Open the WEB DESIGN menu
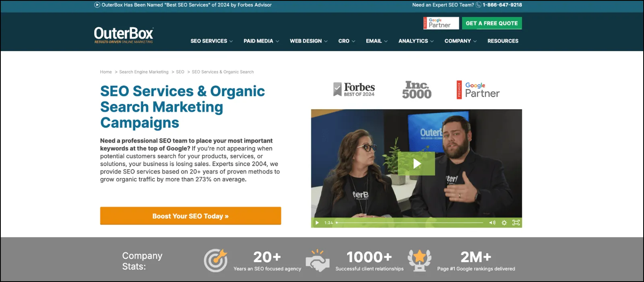The image size is (644, 282). (x=306, y=41)
